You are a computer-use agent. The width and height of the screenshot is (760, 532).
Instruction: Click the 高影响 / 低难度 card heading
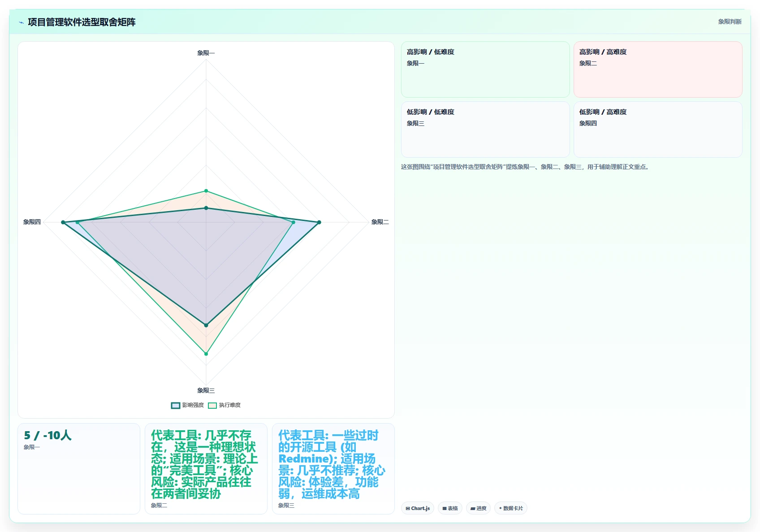pos(431,52)
